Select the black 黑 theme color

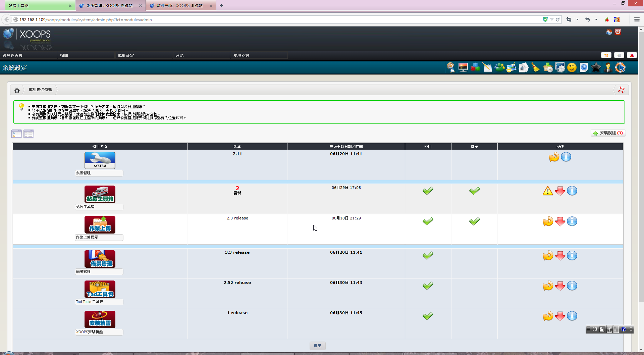pos(632,55)
